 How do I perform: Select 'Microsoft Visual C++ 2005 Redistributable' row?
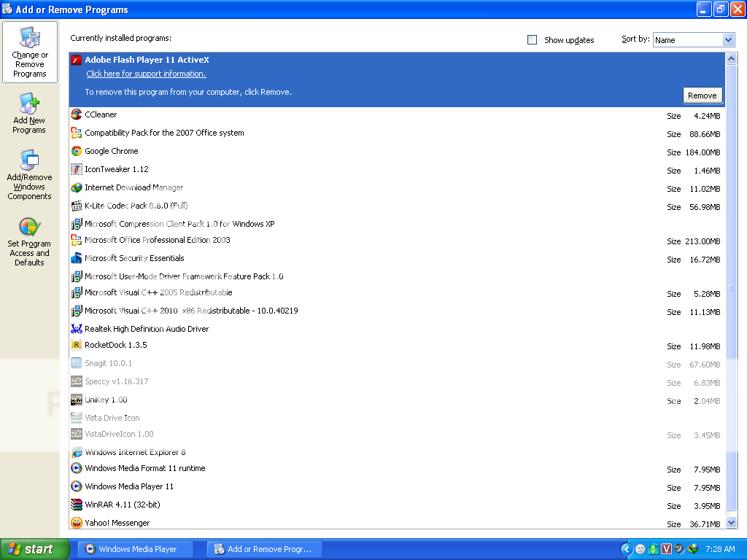[x=397, y=292]
